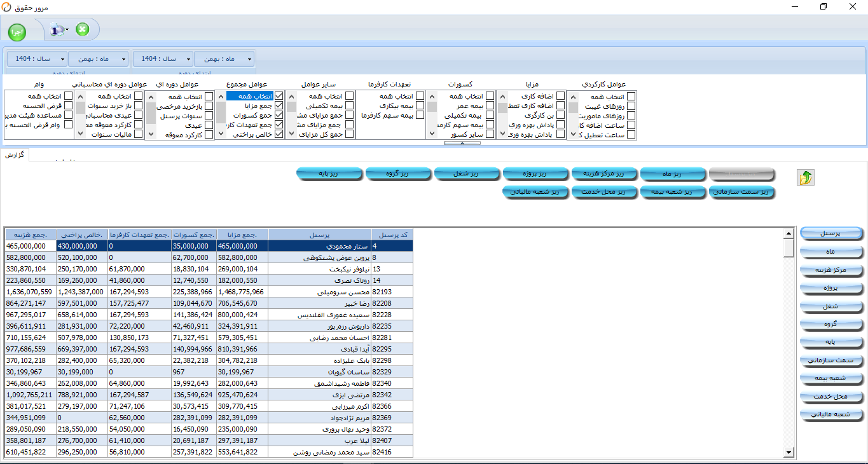The image size is (868, 464).
Task: Check the بیمه بیکاری checkbox
Action: coord(420,106)
